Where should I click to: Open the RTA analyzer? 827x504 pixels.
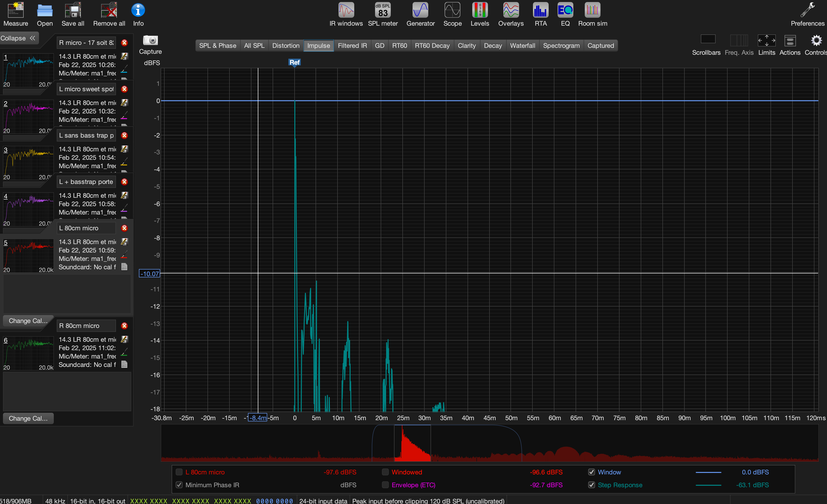click(x=541, y=10)
